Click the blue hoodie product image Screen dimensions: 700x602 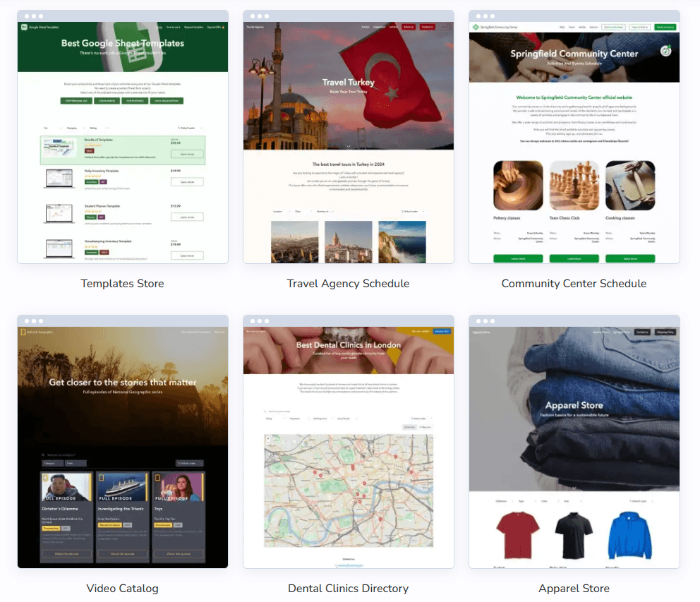click(x=630, y=535)
